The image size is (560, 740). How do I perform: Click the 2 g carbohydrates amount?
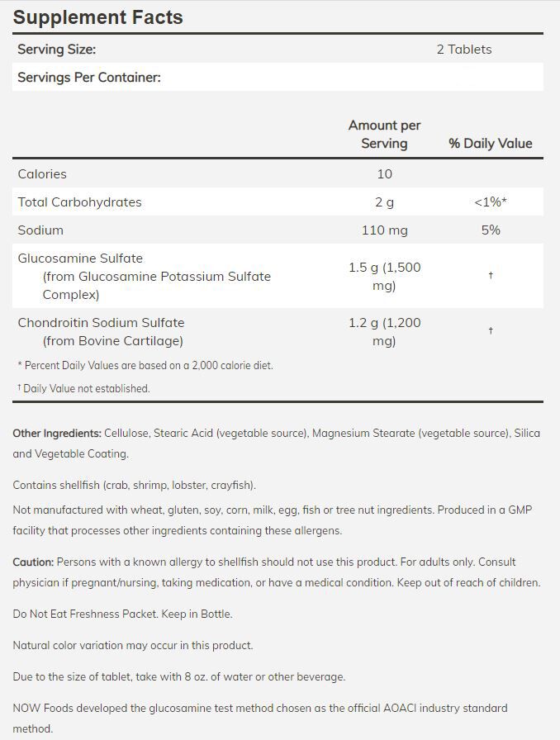[x=384, y=202]
